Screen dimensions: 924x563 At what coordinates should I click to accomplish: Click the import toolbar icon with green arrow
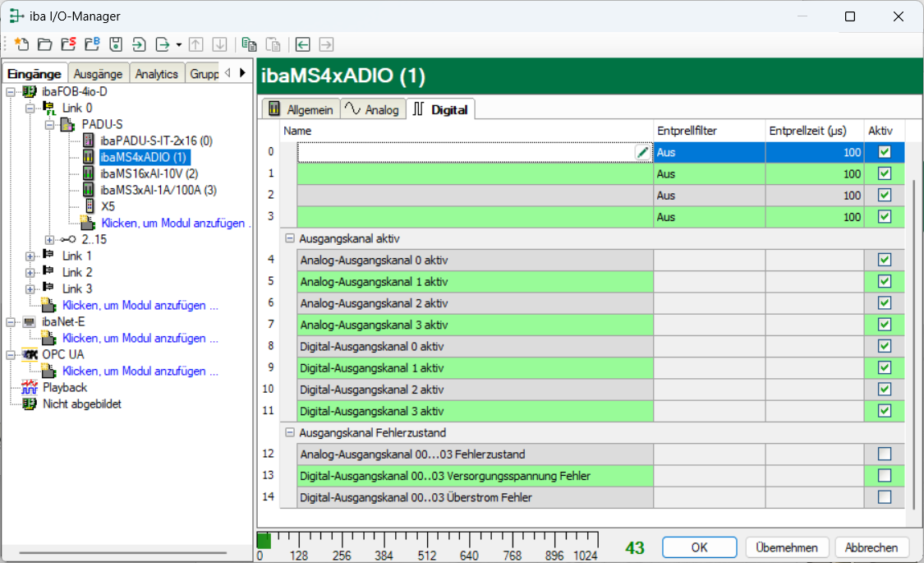click(140, 44)
